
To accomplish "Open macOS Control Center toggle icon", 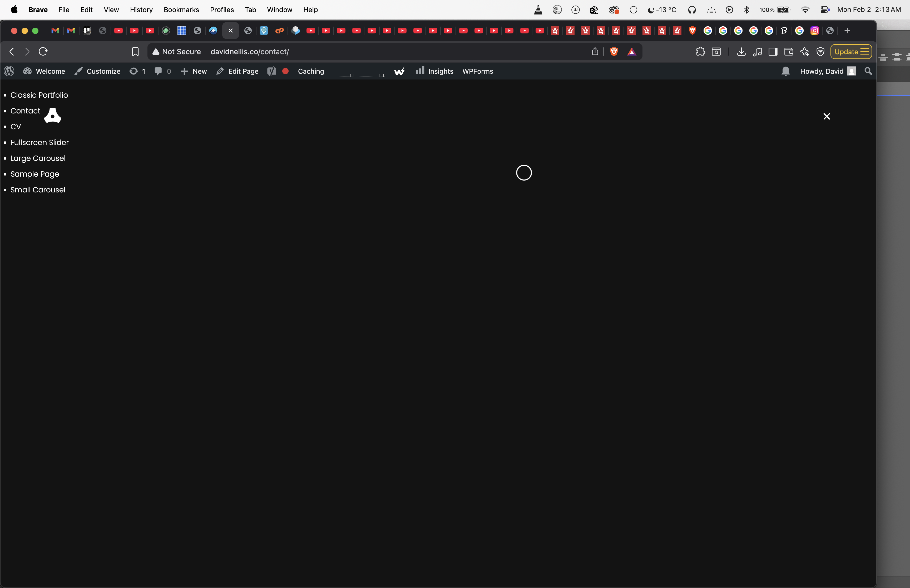I will (x=824, y=10).
